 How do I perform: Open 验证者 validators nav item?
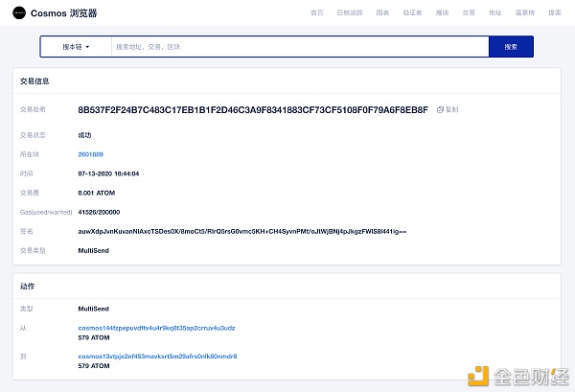(x=412, y=12)
